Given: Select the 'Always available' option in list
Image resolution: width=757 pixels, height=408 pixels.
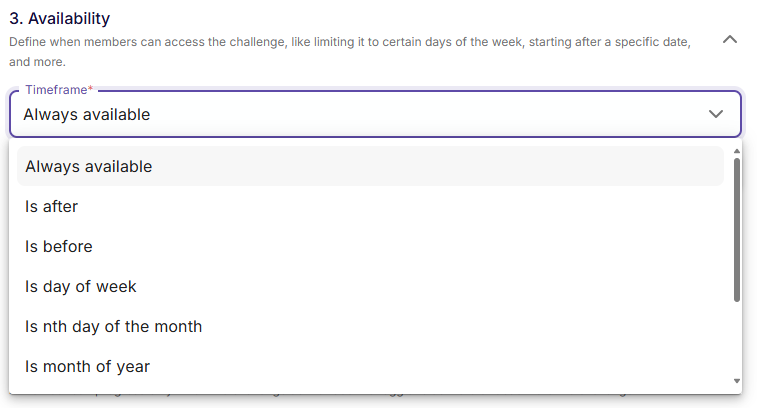Looking at the screenshot, I should 89,166.
